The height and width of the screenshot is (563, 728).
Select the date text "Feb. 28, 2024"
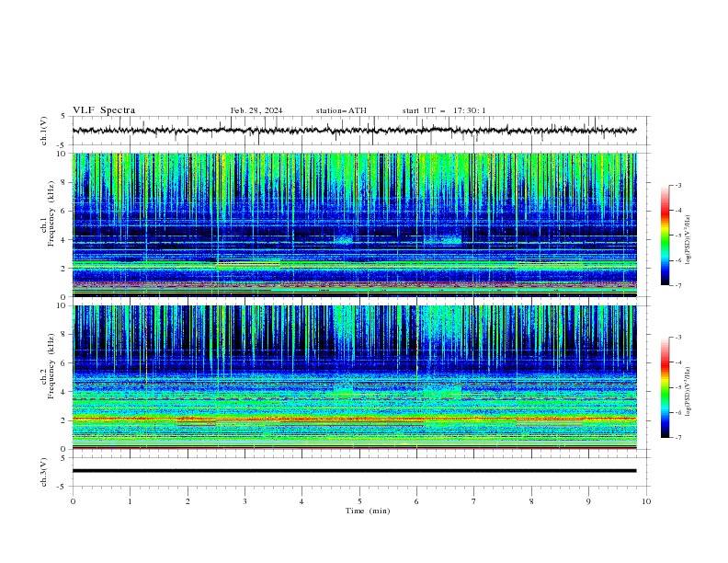pyautogui.click(x=256, y=110)
